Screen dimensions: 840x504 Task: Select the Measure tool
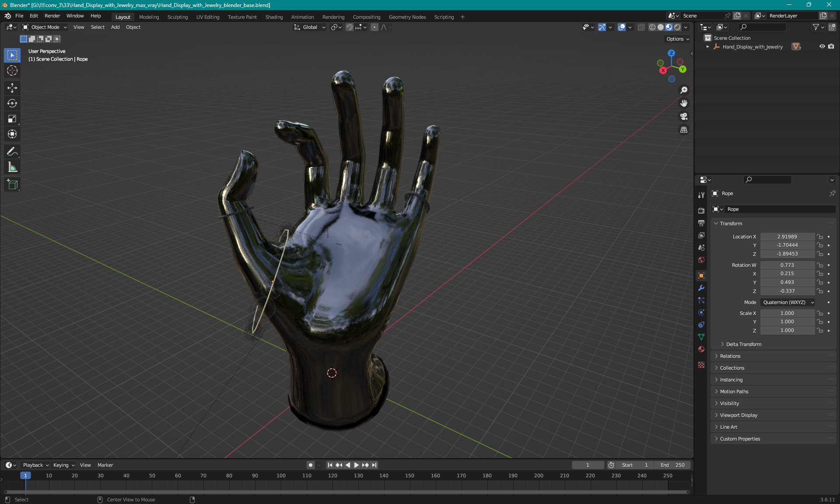[x=12, y=167]
